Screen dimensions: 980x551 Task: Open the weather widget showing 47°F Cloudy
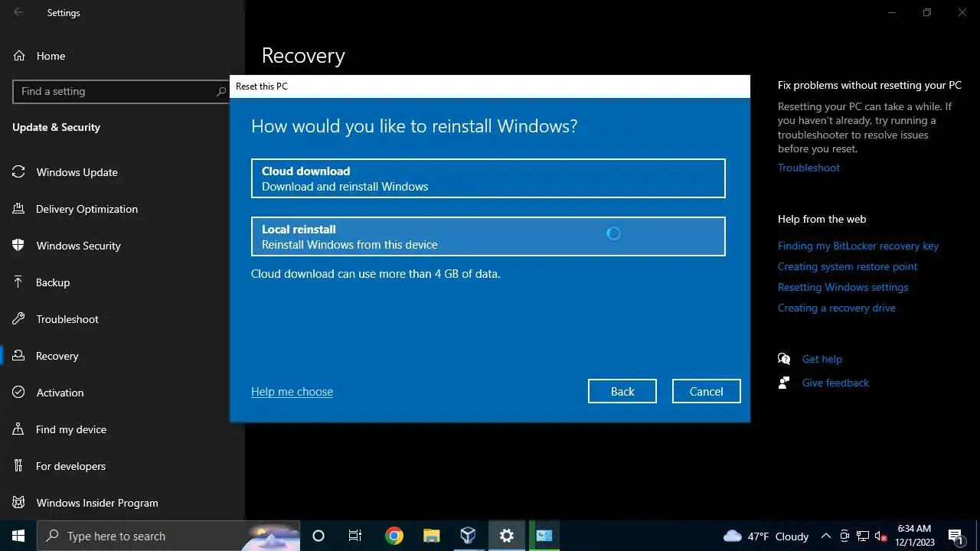tap(766, 536)
